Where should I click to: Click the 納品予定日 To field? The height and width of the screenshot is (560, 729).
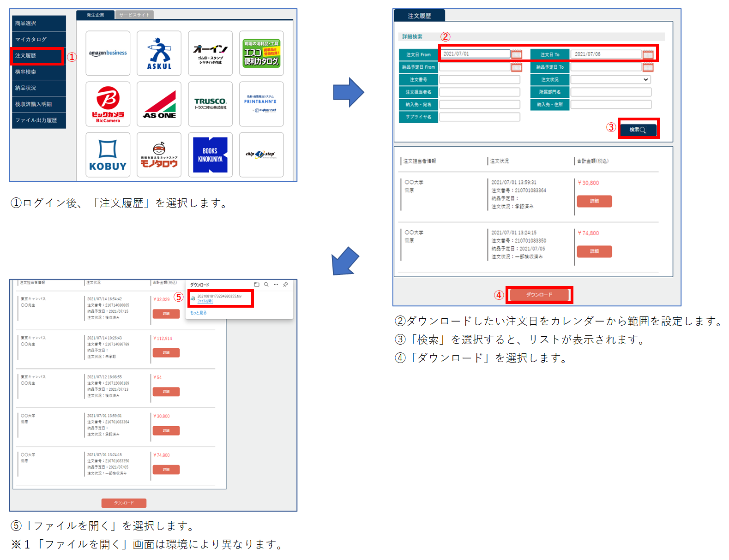coord(606,67)
